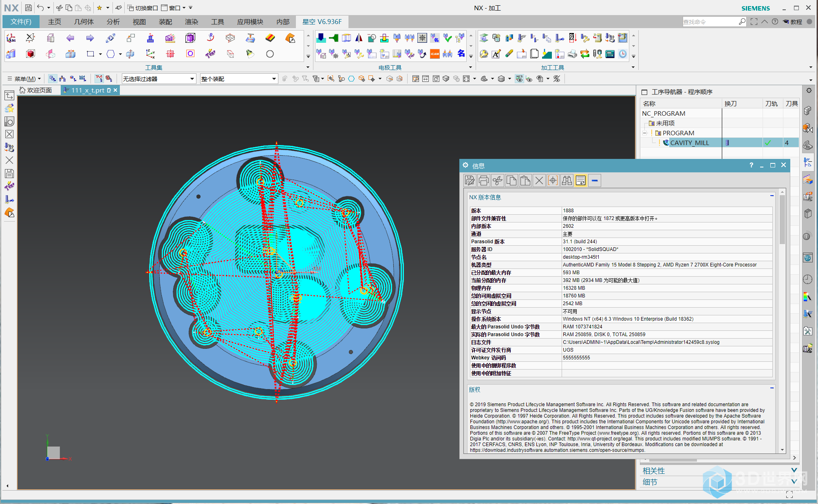The image size is (818, 504).
Task: Collapse the 版权 section in Information window
Action: [x=772, y=388]
